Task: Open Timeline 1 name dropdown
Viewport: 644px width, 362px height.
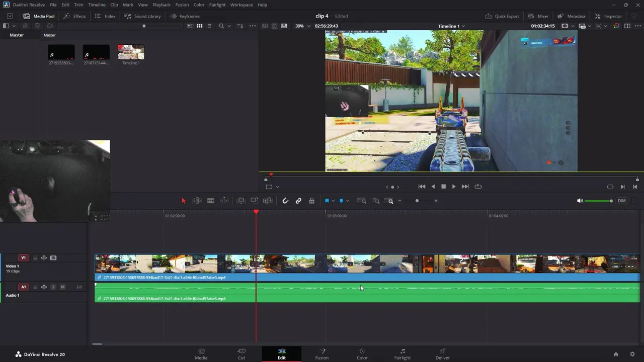Action: click(x=451, y=26)
